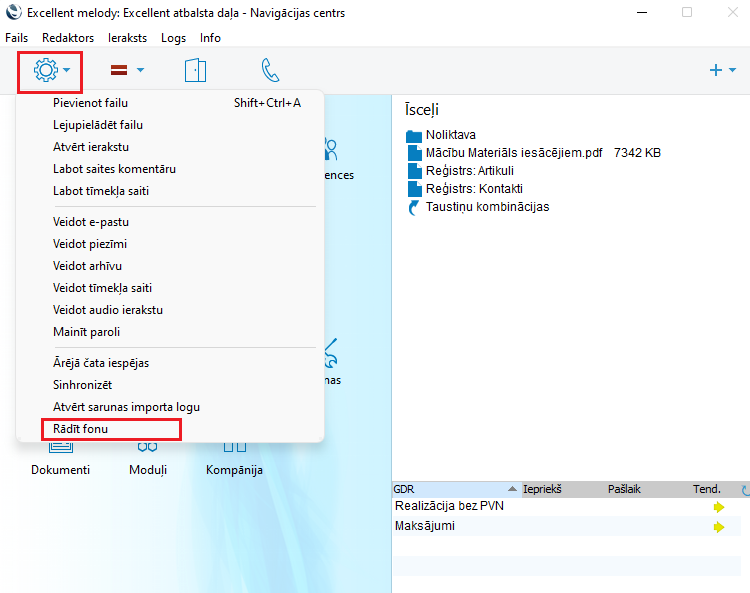
Task: Click the phone handset icon
Action: point(270,70)
